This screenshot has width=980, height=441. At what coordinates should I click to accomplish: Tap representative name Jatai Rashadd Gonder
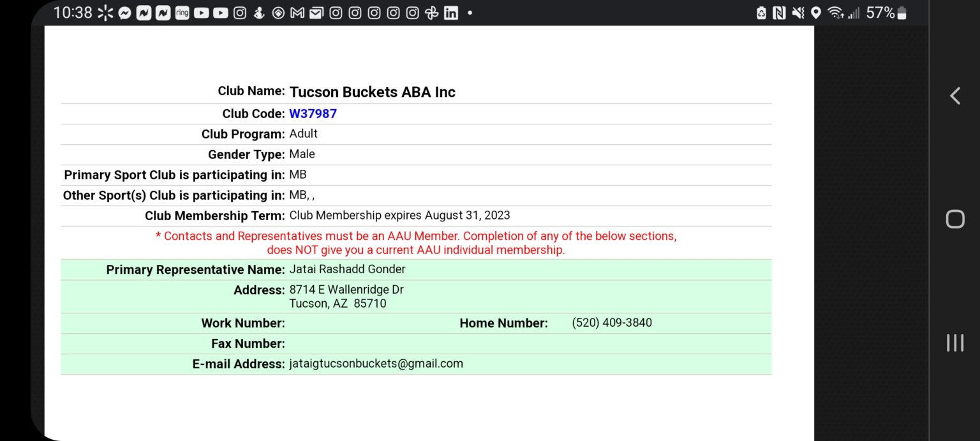348,269
